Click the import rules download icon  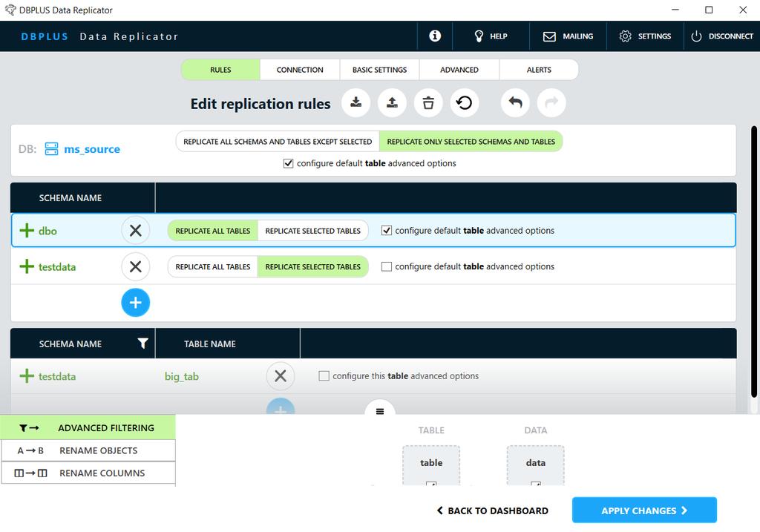coord(356,102)
